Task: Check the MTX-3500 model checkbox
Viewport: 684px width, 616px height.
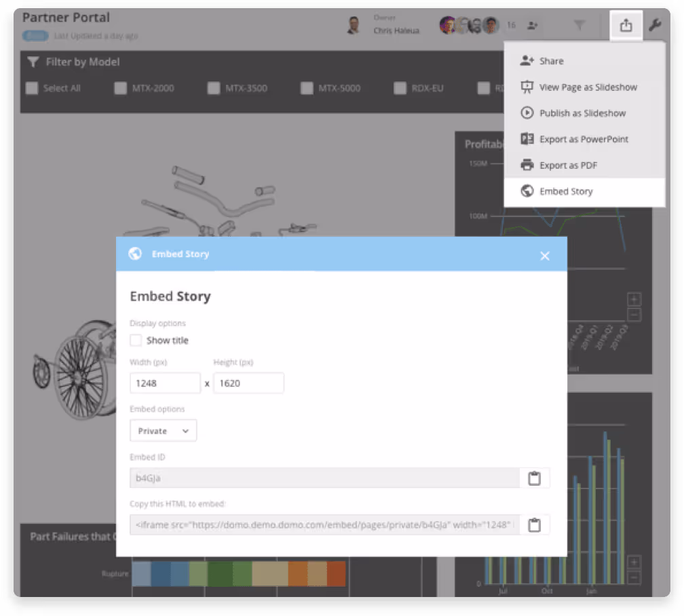Action: pyautogui.click(x=214, y=88)
